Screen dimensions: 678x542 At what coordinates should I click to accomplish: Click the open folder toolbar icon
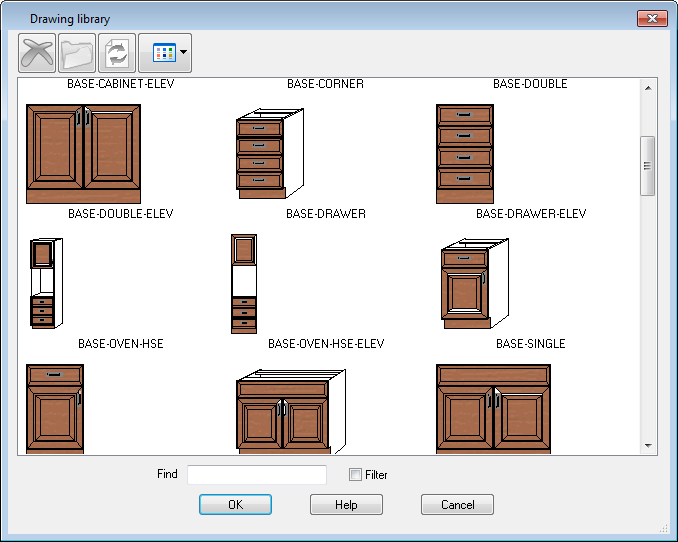pyautogui.click(x=76, y=52)
